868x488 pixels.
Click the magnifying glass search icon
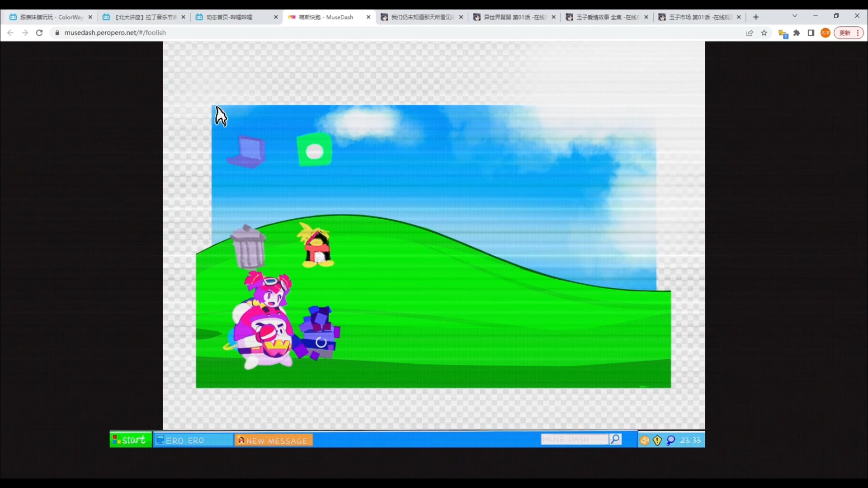point(615,440)
